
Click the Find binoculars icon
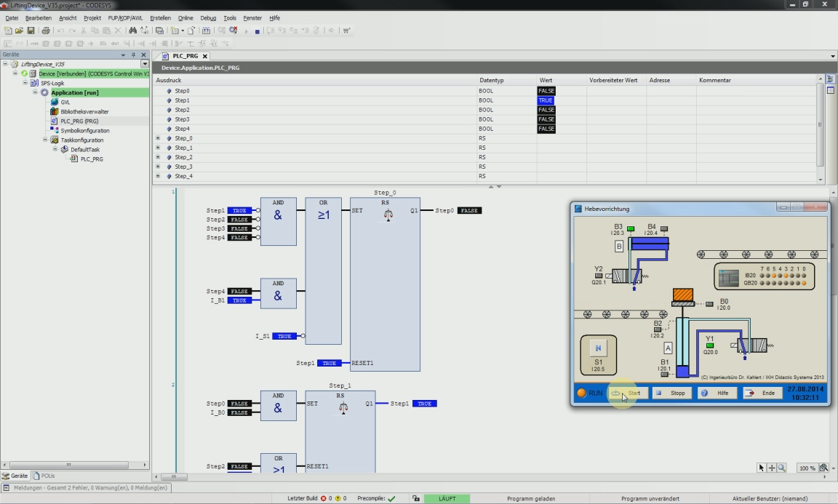click(x=132, y=31)
